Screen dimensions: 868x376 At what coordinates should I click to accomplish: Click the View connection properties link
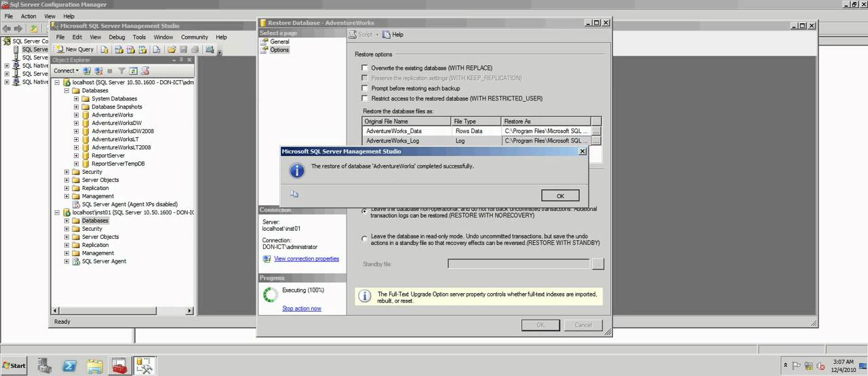tap(307, 259)
